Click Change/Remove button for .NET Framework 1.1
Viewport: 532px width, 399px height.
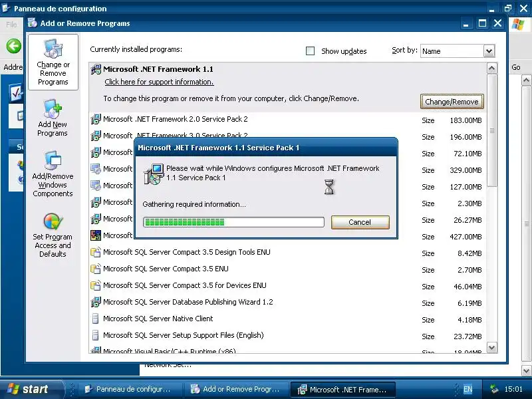[452, 102]
